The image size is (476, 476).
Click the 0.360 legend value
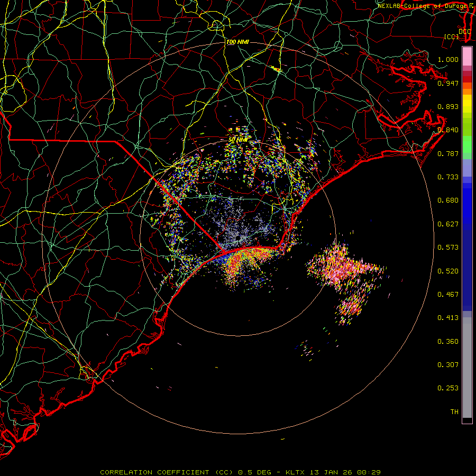pos(448,342)
